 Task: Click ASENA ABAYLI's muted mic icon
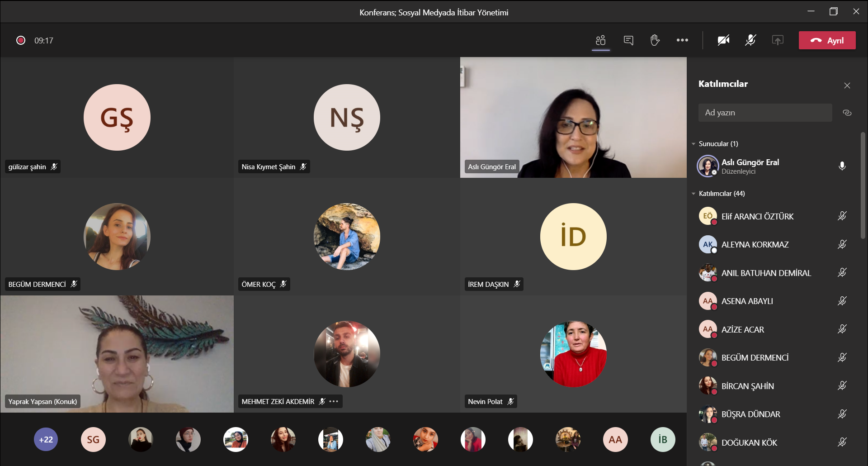[842, 301]
